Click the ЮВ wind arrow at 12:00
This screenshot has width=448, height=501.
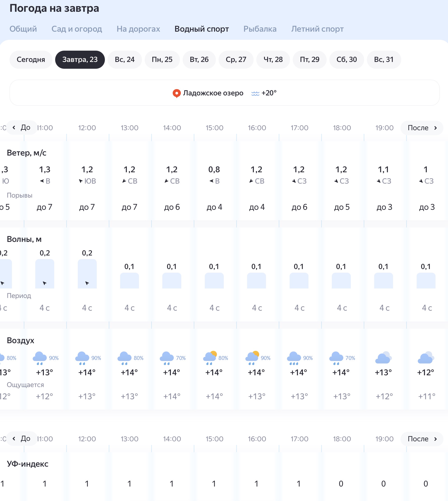pos(81,181)
